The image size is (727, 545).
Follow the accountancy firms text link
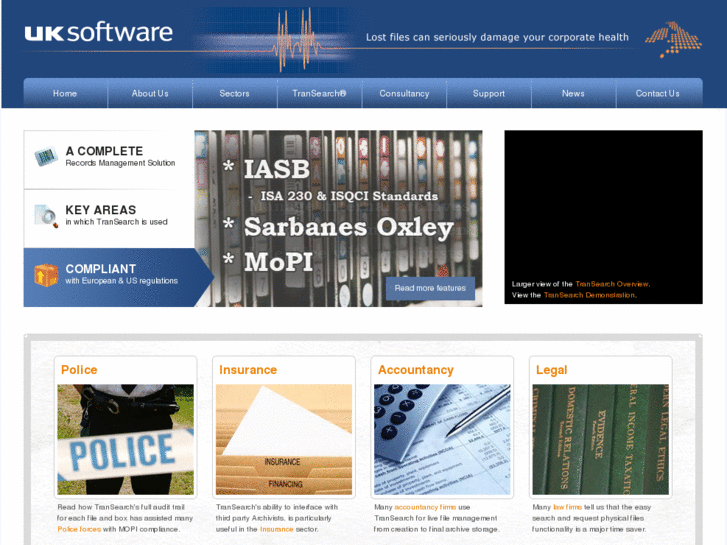[425, 507]
